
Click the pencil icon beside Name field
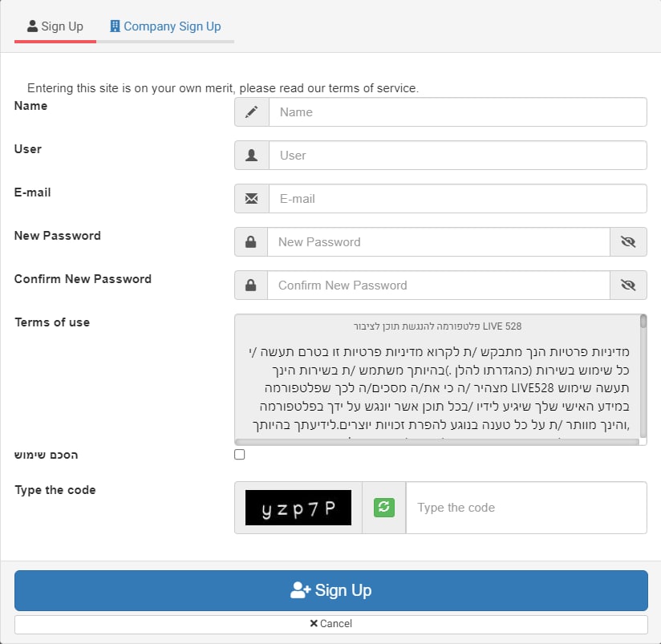[252, 112]
